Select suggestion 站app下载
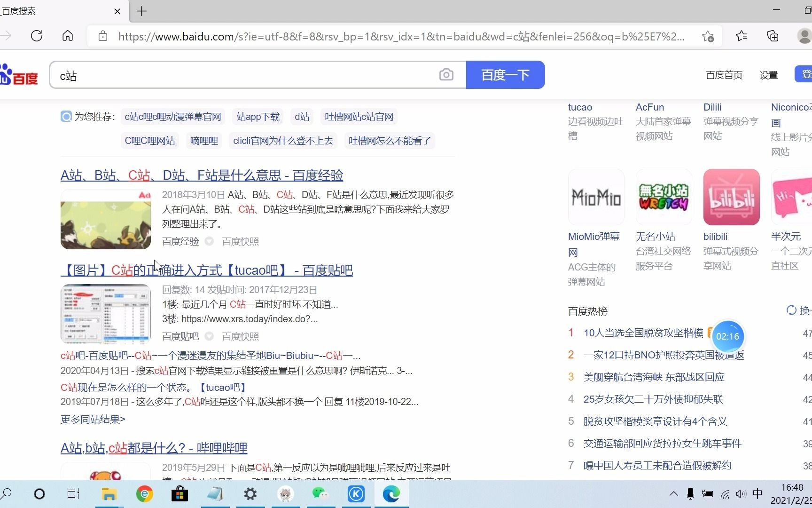 [258, 117]
